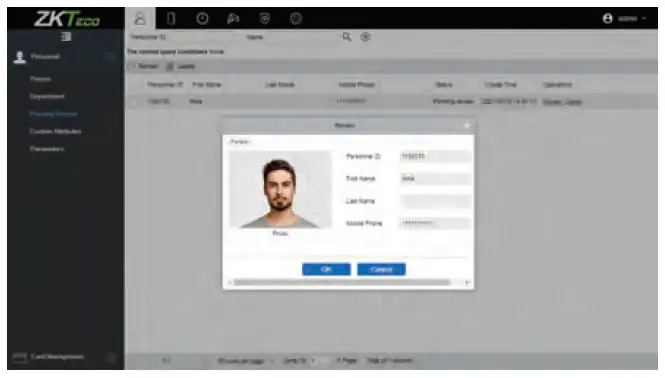Expand the Card Management section arrow
The height and width of the screenshot is (378, 665).
(x=111, y=357)
